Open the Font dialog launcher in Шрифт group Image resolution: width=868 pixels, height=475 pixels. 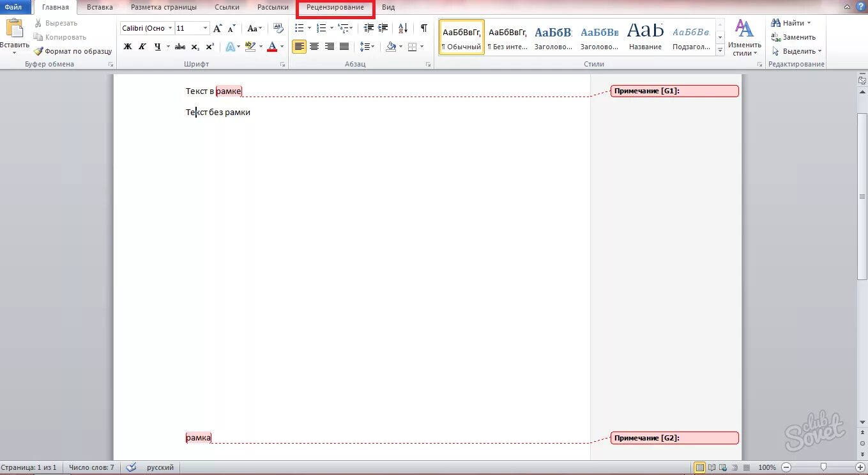[x=282, y=65]
